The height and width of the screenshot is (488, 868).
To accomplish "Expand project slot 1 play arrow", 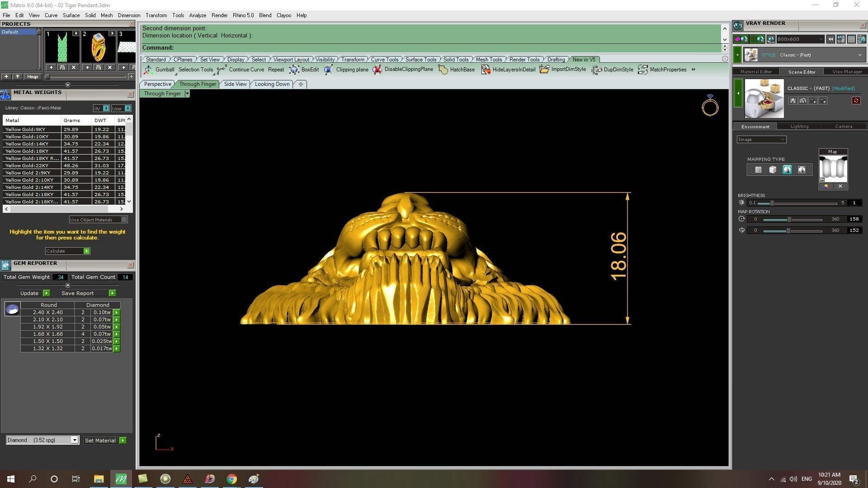I will point(75,33).
